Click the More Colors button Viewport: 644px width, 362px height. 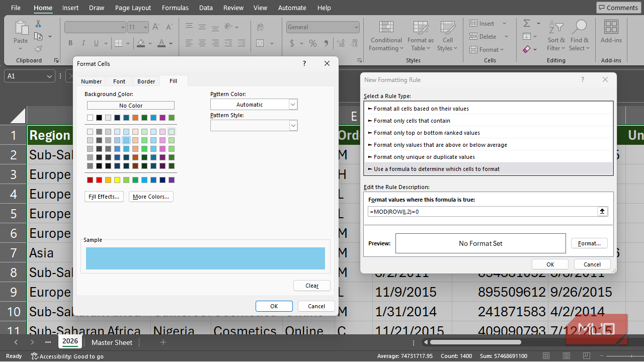151,197
